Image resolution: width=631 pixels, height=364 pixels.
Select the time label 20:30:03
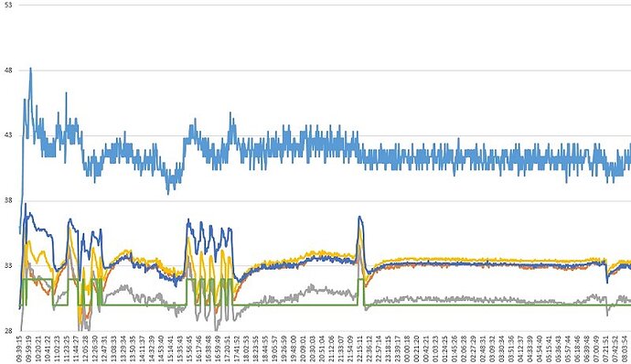[x=313, y=349]
